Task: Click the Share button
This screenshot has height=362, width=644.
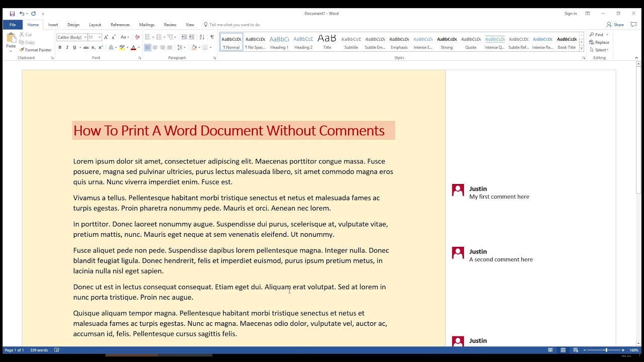Action: (615, 25)
